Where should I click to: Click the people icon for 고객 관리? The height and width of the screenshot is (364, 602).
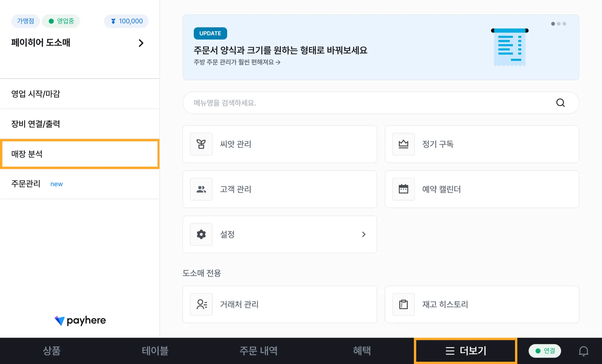201,189
